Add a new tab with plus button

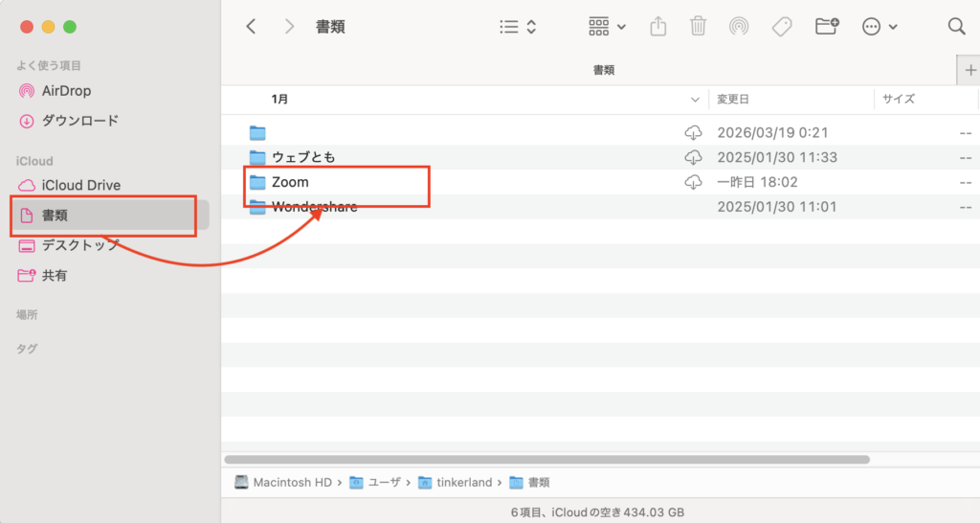point(969,70)
